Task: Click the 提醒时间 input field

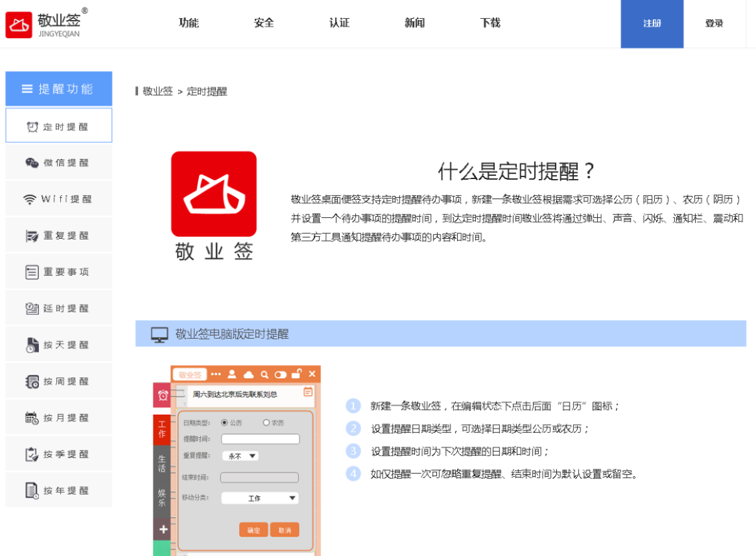Action: click(261, 439)
